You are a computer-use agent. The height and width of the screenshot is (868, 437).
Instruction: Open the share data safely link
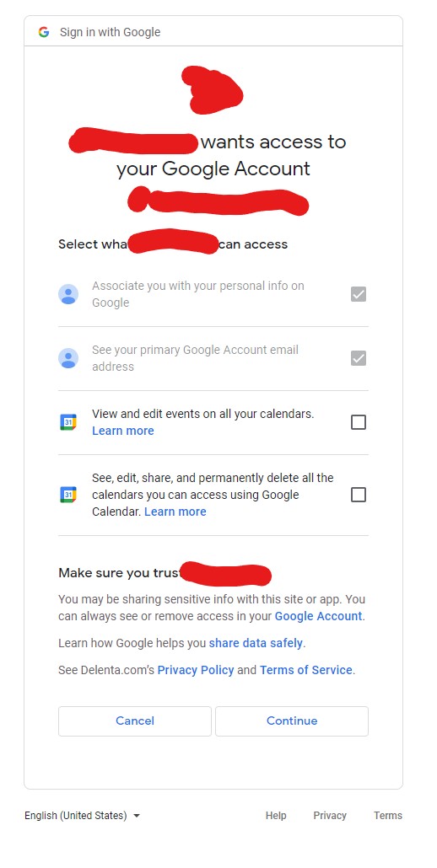click(256, 643)
